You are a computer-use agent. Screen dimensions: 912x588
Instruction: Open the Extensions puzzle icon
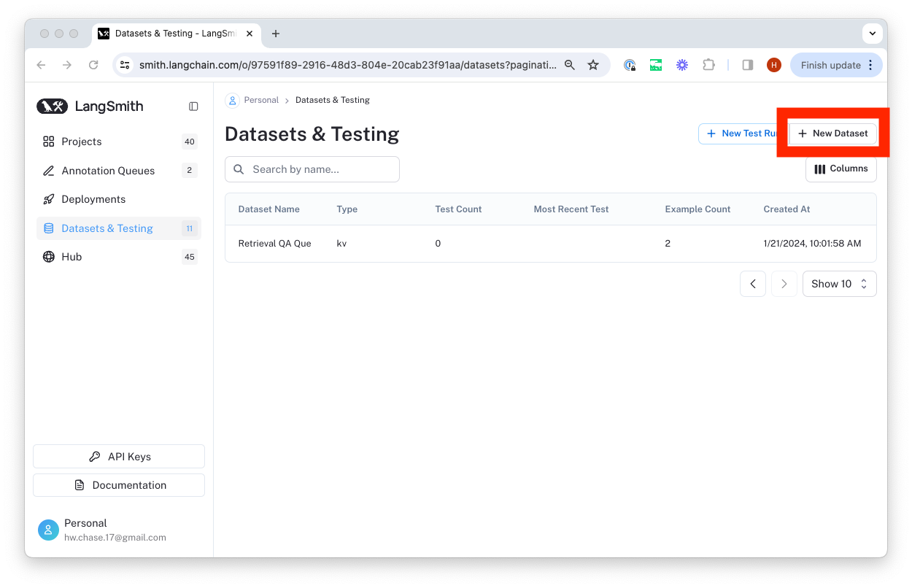click(708, 65)
